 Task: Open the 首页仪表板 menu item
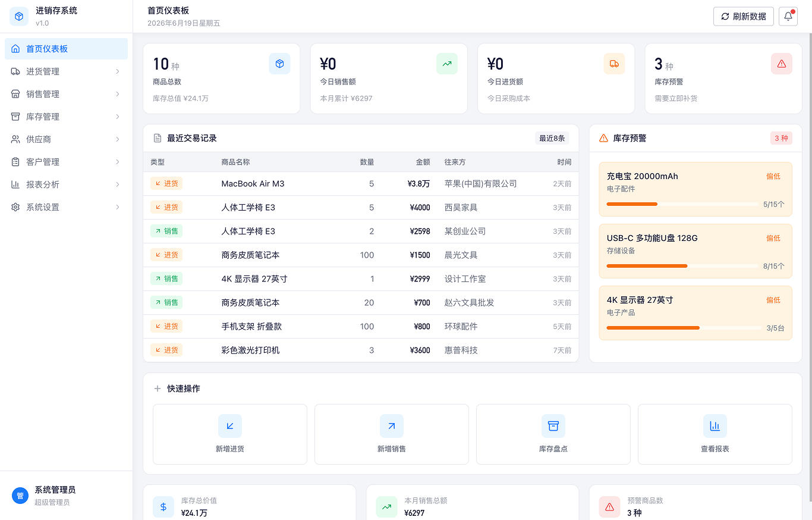click(66, 49)
